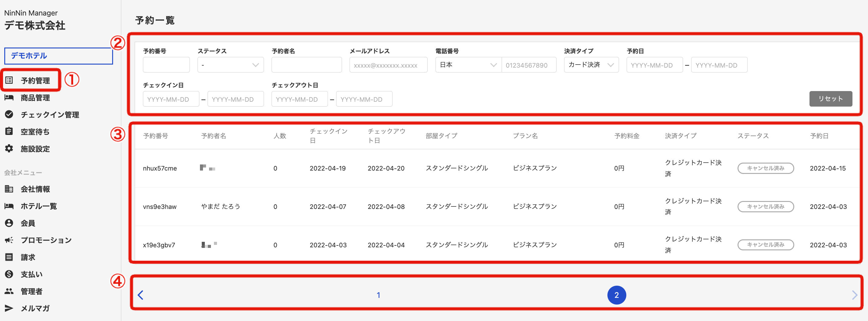Click the 会社情報 building icon

(x=9, y=189)
